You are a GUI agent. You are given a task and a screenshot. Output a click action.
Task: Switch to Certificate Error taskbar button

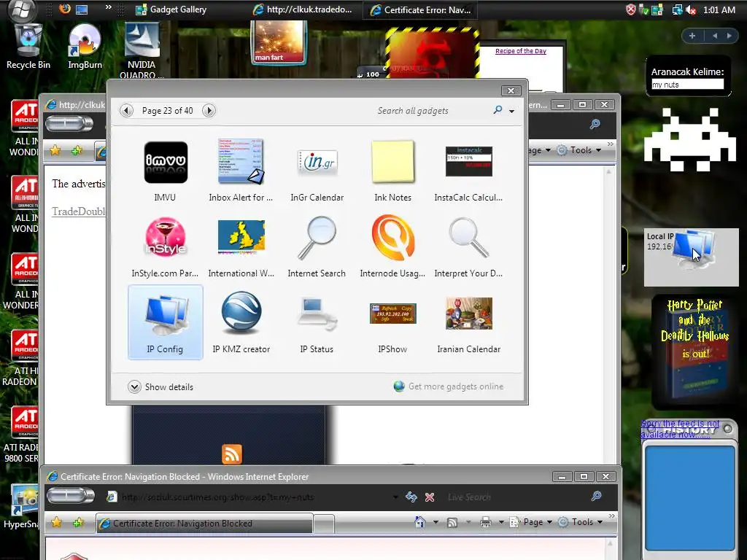point(421,9)
